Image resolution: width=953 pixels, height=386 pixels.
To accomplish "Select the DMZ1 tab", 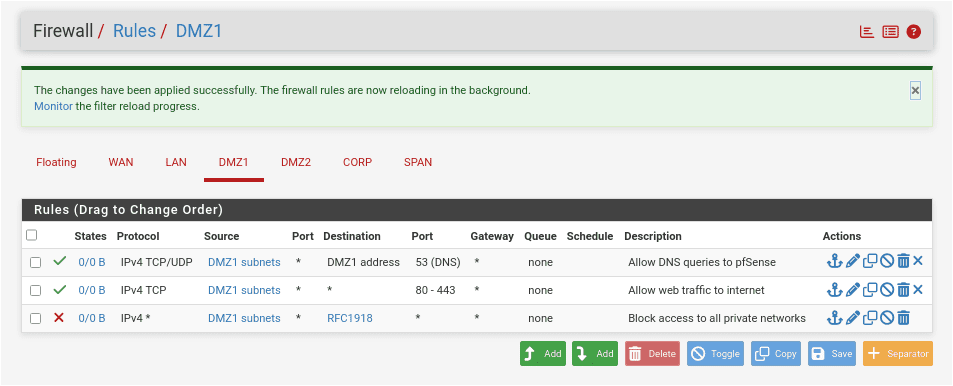I will (x=234, y=162).
